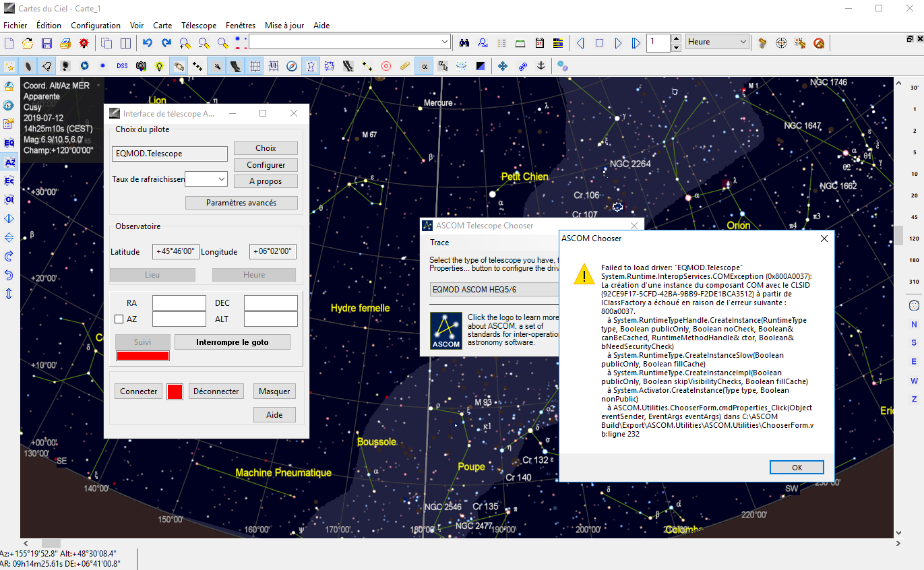This screenshot has height=570, width=924.
Task: Click the print chart icon
Action: pyautogui.click(x=65, y=43)
